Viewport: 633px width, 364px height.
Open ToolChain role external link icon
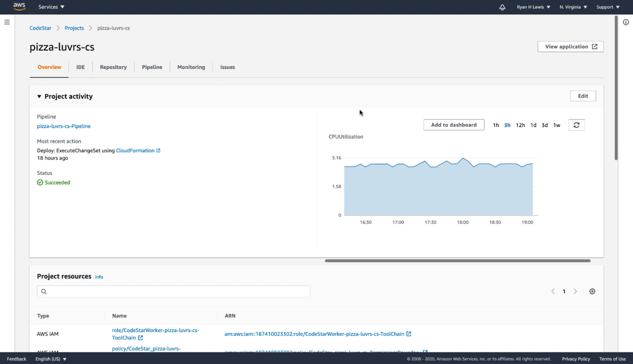(x=140, y=338)
